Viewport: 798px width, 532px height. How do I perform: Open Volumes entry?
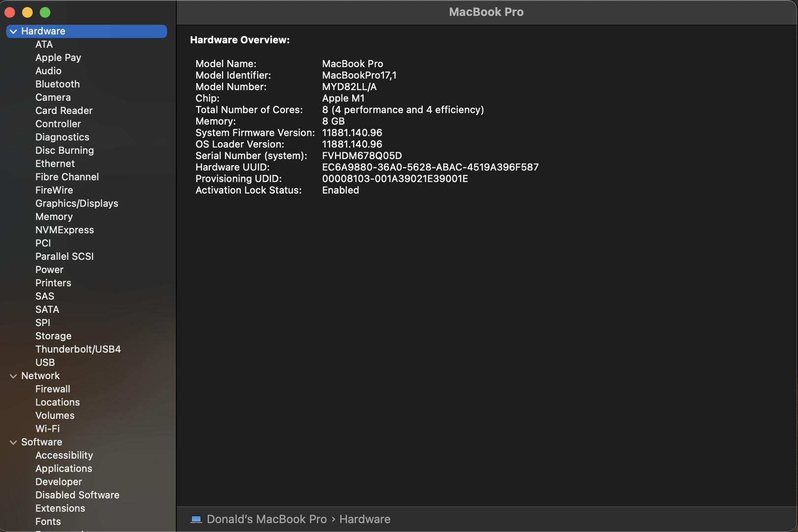tap(55, 416)
